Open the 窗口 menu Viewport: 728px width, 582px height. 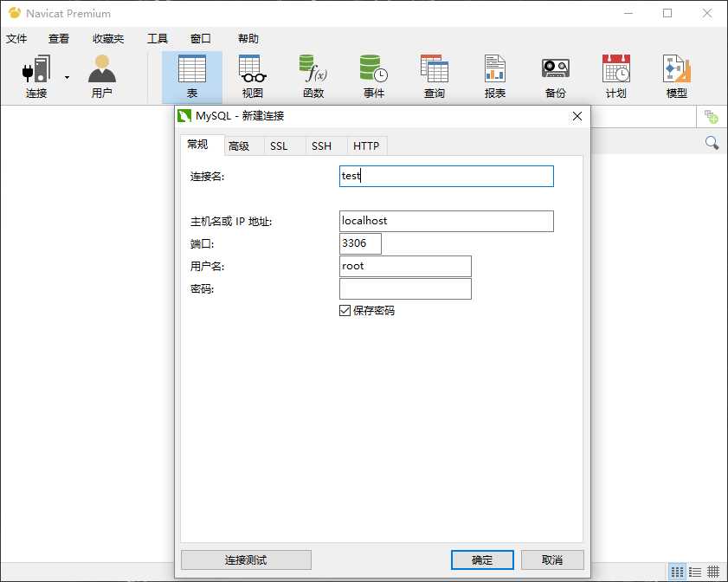click(201, 39)
